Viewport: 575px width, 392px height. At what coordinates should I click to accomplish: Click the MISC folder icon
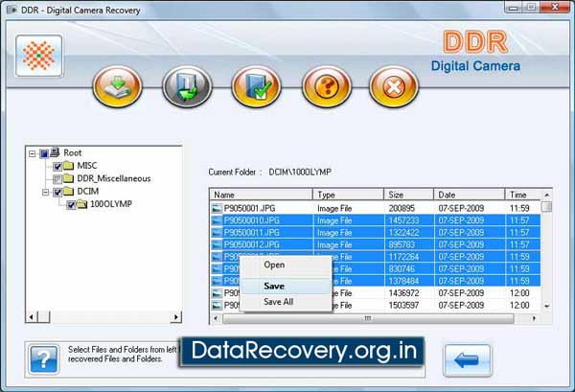[x=69, y=166]
